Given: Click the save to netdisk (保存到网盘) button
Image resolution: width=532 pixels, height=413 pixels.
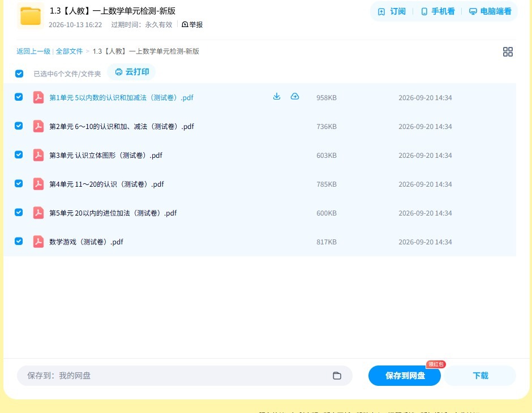Looking at the screenshot, I should (x=405, y=376).
